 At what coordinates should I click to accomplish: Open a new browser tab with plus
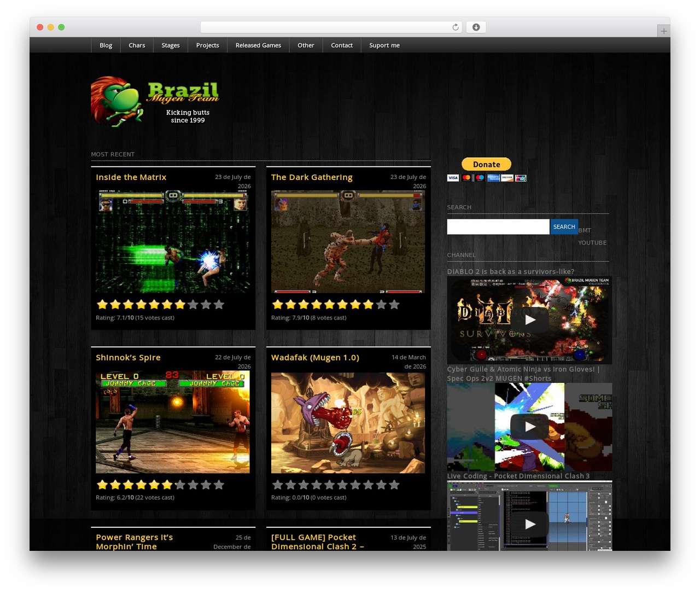(x=663, y=31)
